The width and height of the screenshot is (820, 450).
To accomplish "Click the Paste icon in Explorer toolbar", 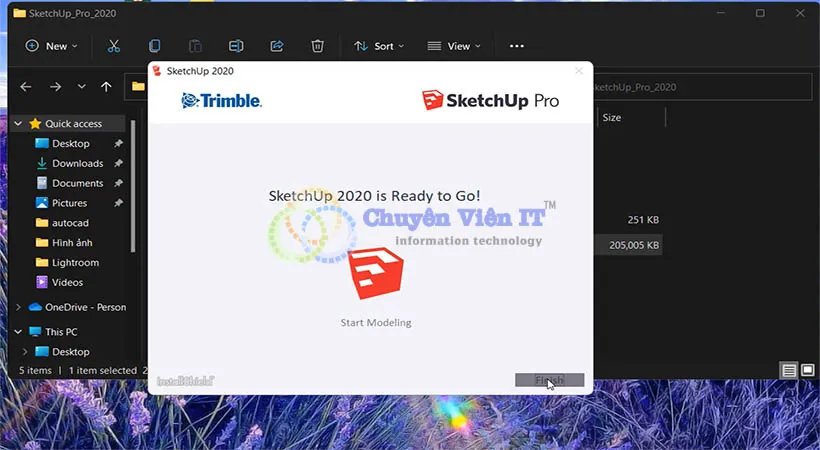I will click(195, 46).
